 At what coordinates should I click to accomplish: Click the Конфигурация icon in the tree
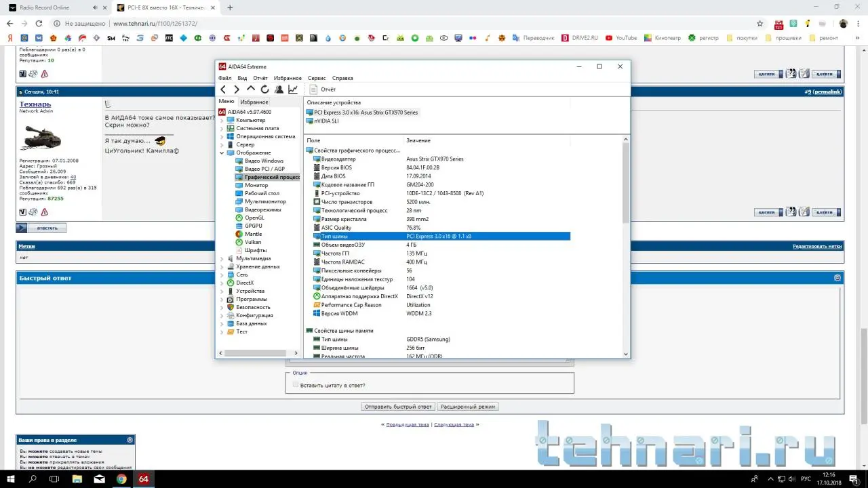231,315
